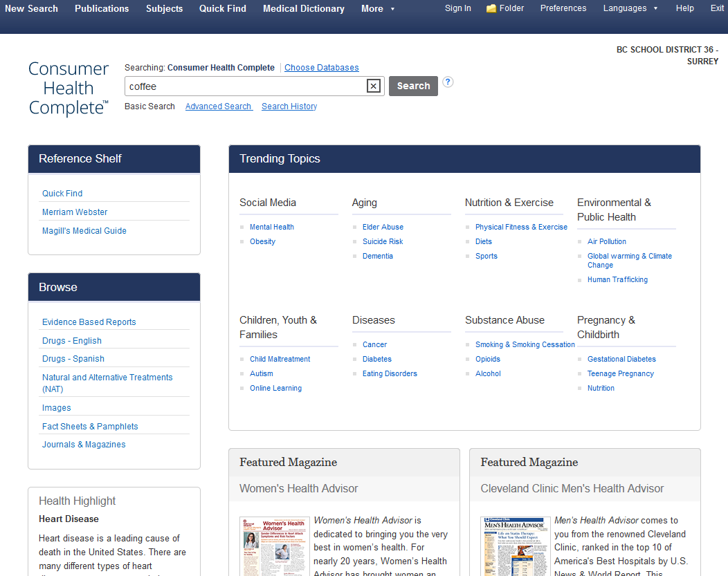Open the Mental Health topic
This screenshot has width=728, height=576.
pos(271,227)
